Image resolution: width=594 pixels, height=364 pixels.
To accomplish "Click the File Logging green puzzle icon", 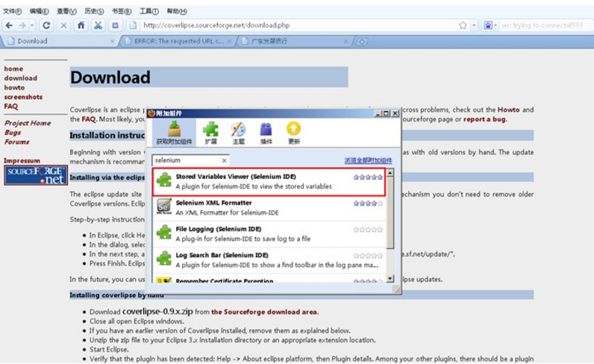I will tap(164, 232).
